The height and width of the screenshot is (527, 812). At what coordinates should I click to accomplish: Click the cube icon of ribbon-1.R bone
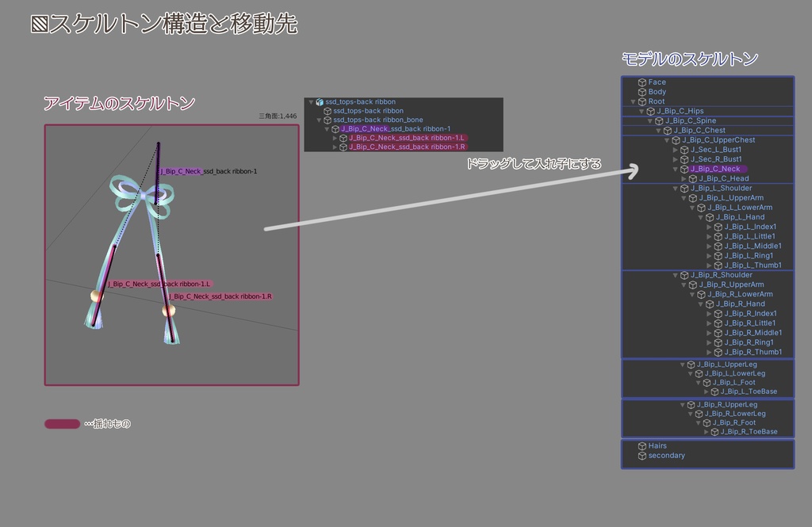(x=343, y=147)
